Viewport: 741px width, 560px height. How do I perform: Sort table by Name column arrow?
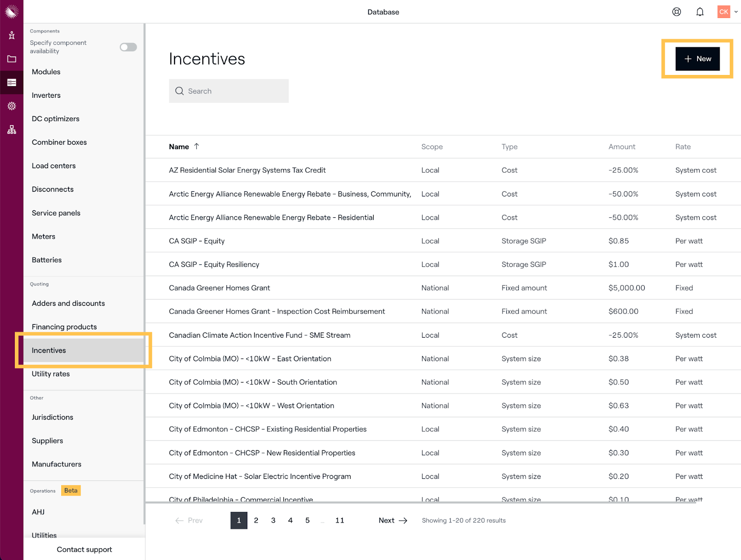point(196,146)
